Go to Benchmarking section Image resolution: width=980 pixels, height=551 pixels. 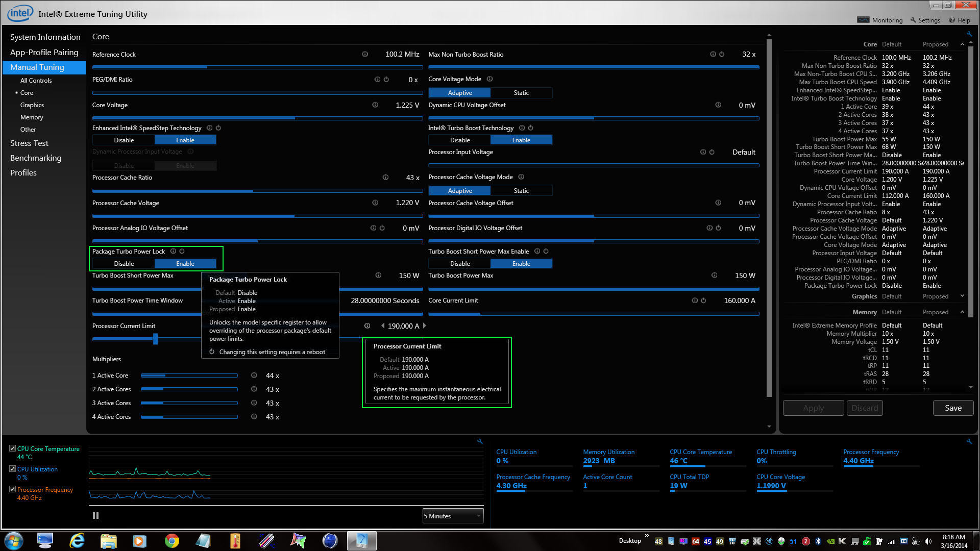point(36,158)
